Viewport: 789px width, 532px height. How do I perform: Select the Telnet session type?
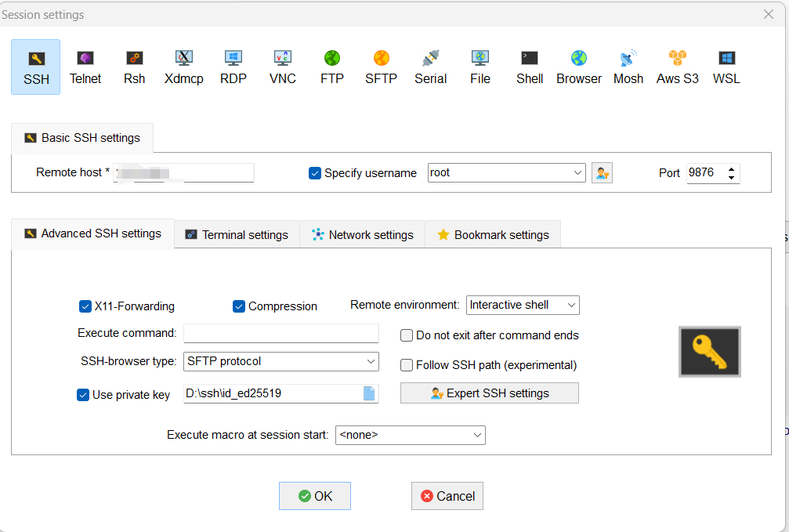[x=85, y=67]
